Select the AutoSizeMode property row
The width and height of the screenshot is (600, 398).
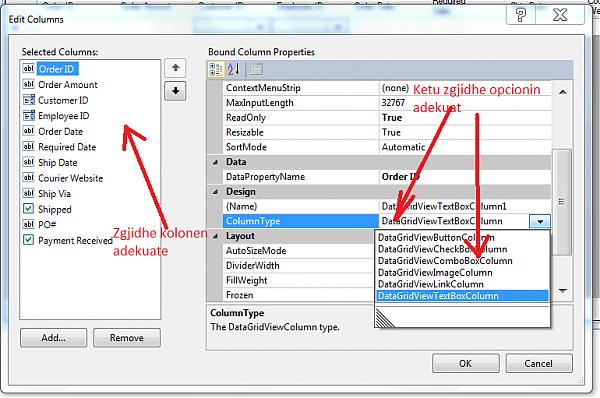298,251
